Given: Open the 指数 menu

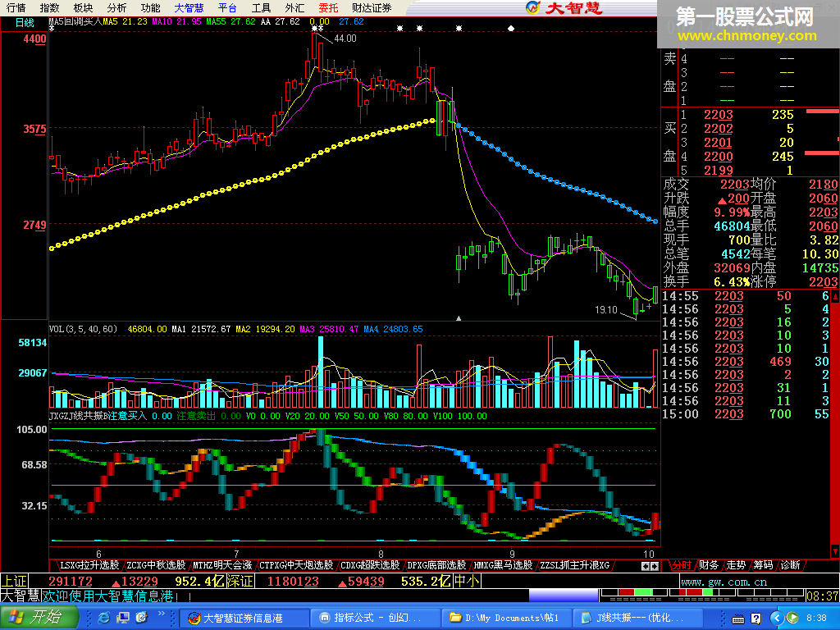Looking at the screenshot, I should tap(50, 7).
